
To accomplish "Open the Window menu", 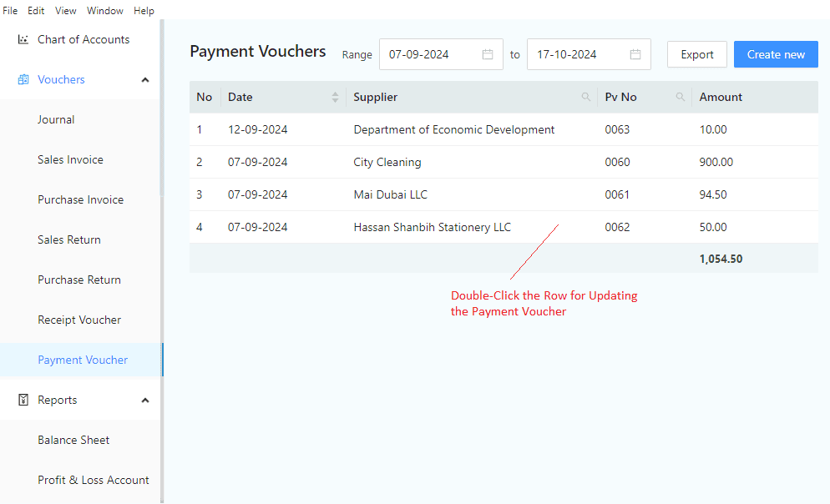I will coord(105,11).
